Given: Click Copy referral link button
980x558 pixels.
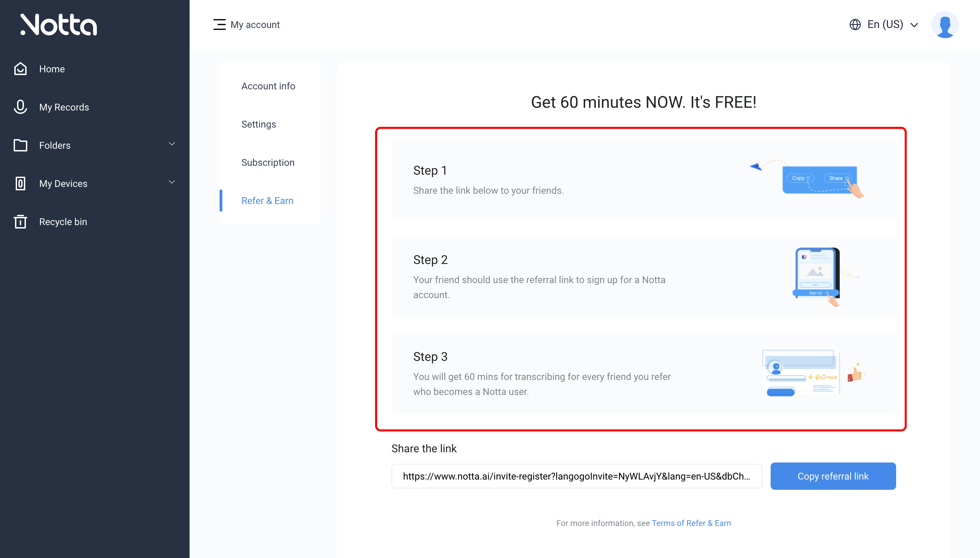Looking at the screenshot, I should [833, 476].
